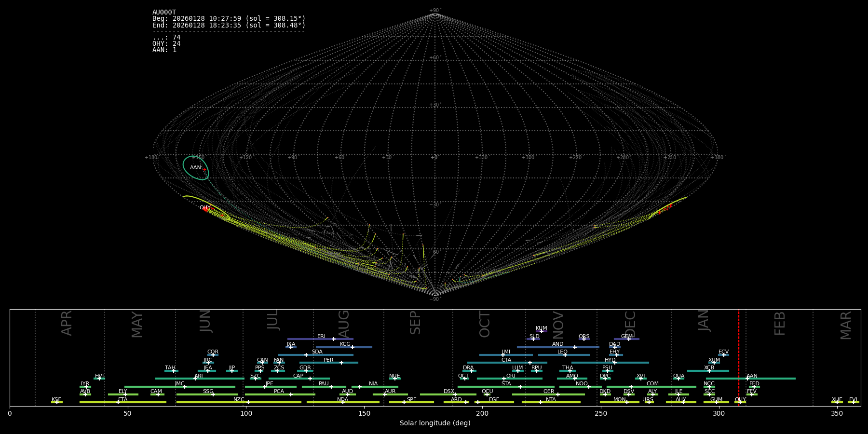The image size is (868, 434).
Task: Click the red dashed current solar longitude line
Action: coord(738,357)
